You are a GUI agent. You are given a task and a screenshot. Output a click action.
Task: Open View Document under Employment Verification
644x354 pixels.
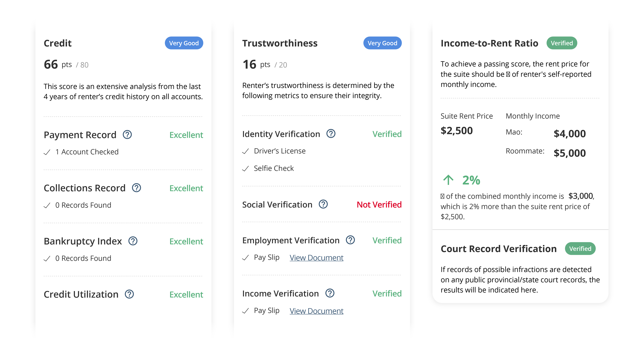(316, 258)
